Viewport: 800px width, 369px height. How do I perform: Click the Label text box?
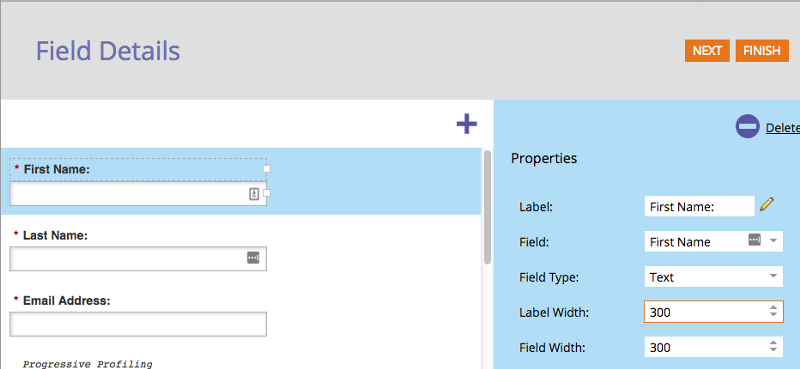(x=699, y=206)
